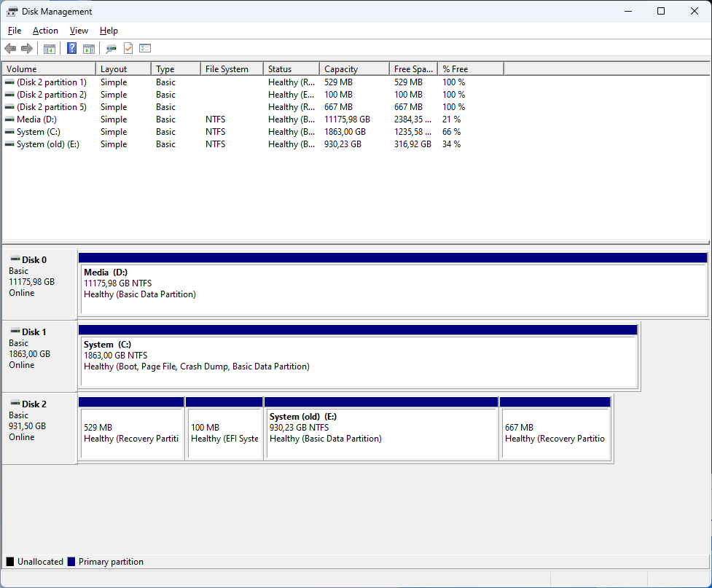
Task: Open the Action menu
Action: point(45,31)
